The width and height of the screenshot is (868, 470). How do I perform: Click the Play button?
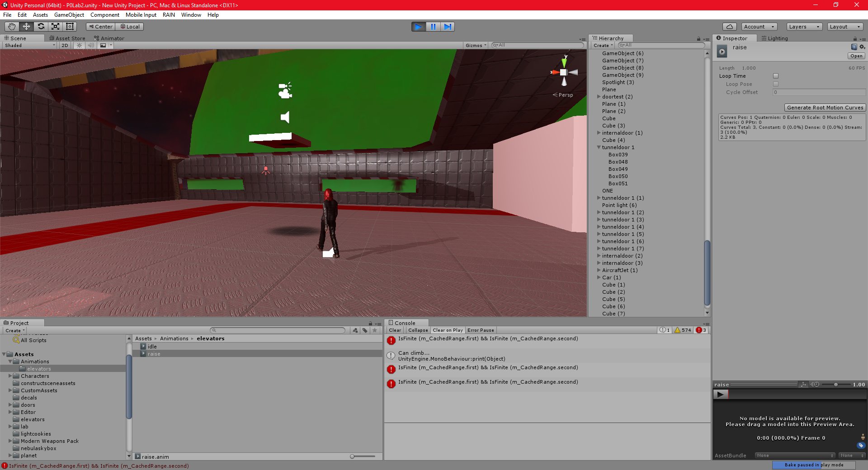[x=419, y=27]
